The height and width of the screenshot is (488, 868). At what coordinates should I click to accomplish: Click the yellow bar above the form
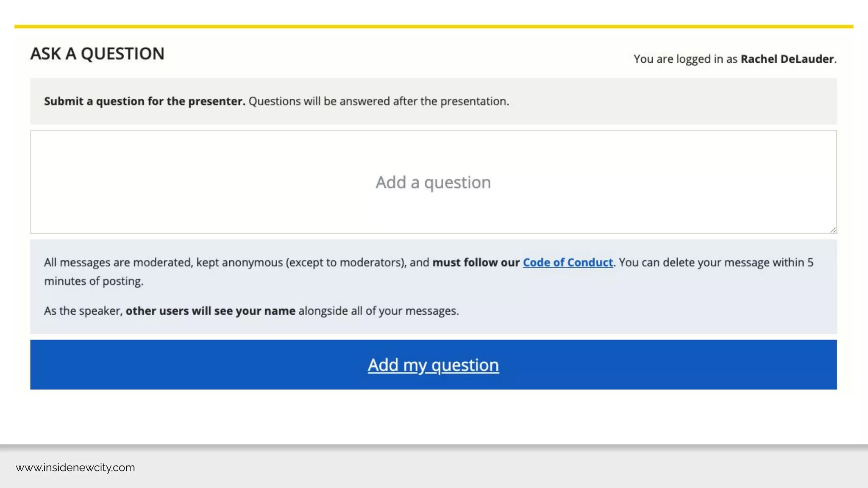[433, 27]
